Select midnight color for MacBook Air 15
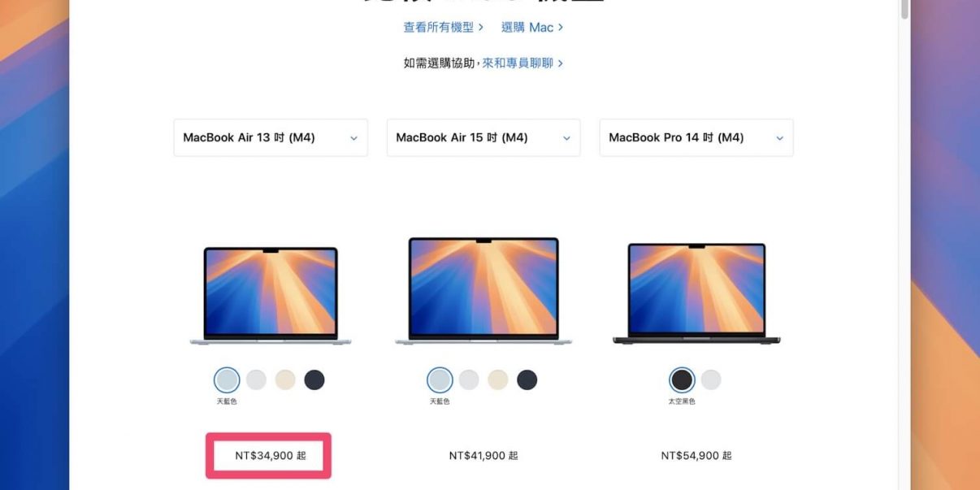 [527, 379]
